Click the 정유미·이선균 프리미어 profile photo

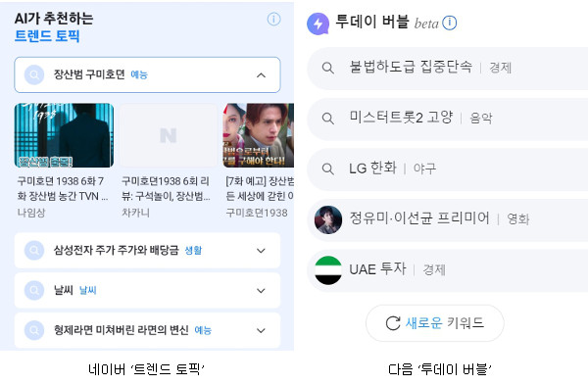click(328, 219)
